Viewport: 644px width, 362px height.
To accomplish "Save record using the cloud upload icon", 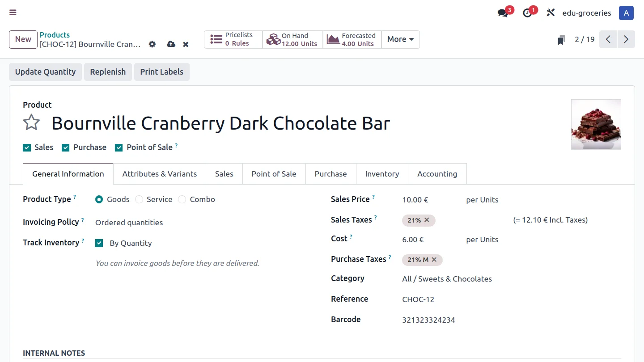I will point(171,44).
